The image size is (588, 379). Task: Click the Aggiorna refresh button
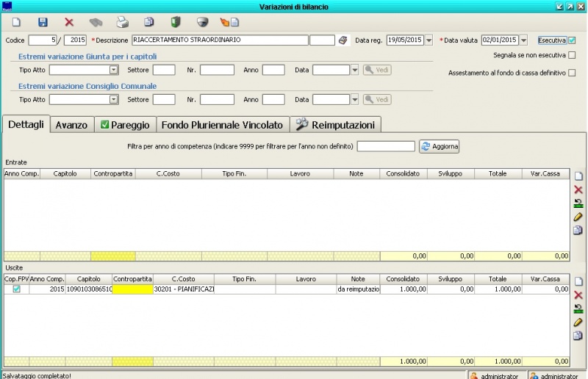point(439,147)
